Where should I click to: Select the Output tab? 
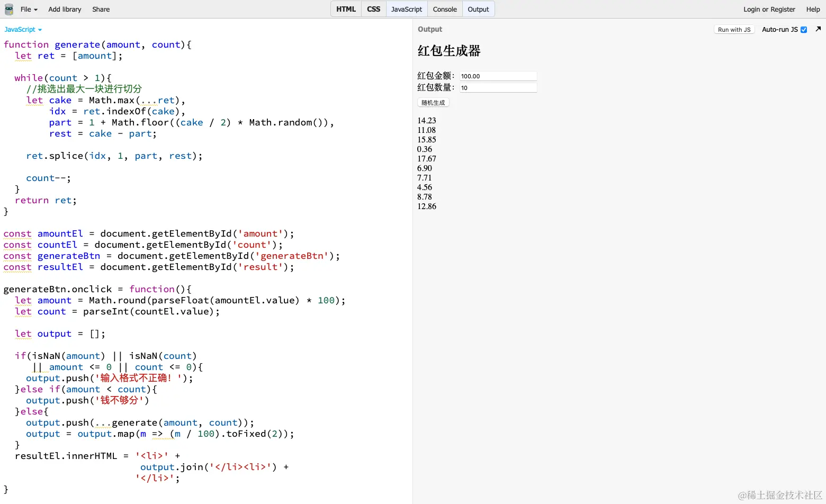478,9
